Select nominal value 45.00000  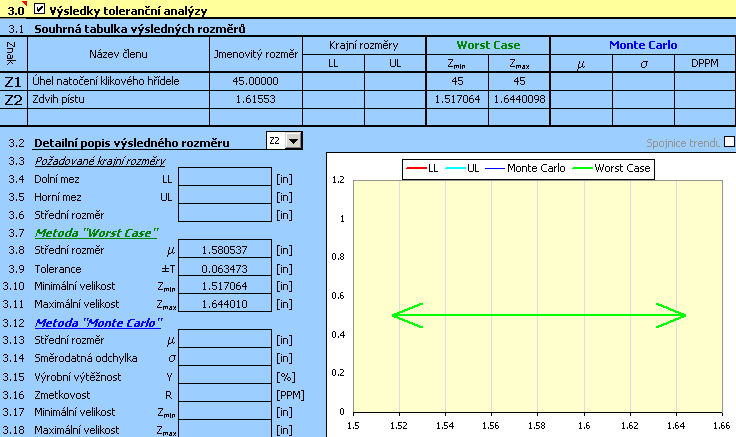256,81
